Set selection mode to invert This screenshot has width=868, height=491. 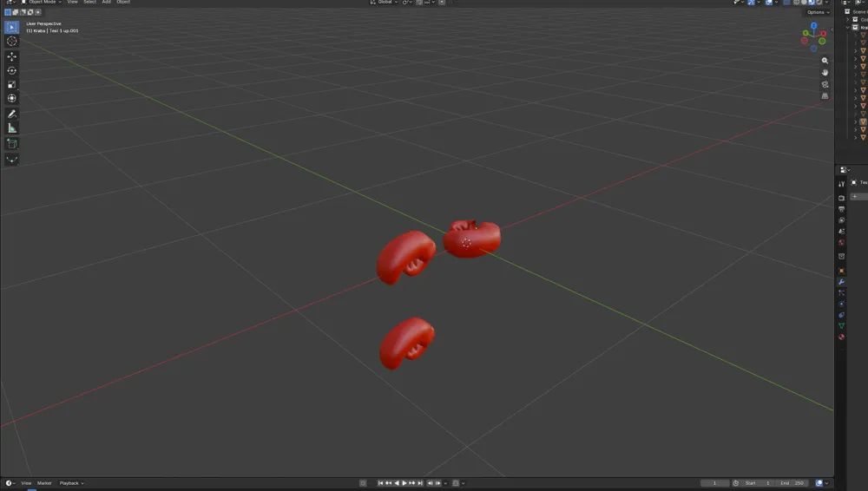pos(30,12)
